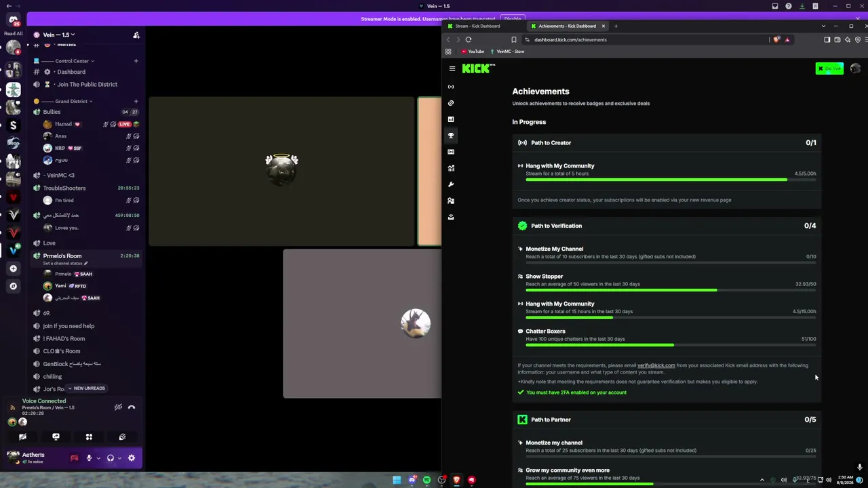
Task: Select the Achievements trophy icon in Kick sidebar
Action: (451, 136)
